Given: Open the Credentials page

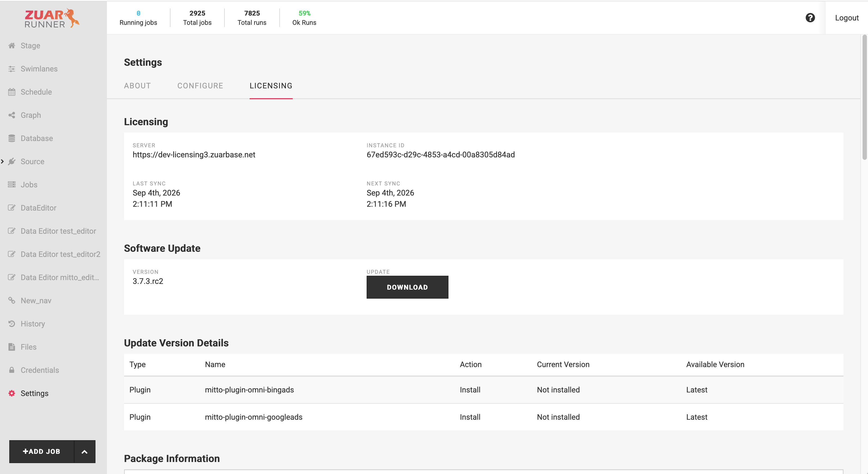Looking at the screenshot, I should click(x=40, y=370).
